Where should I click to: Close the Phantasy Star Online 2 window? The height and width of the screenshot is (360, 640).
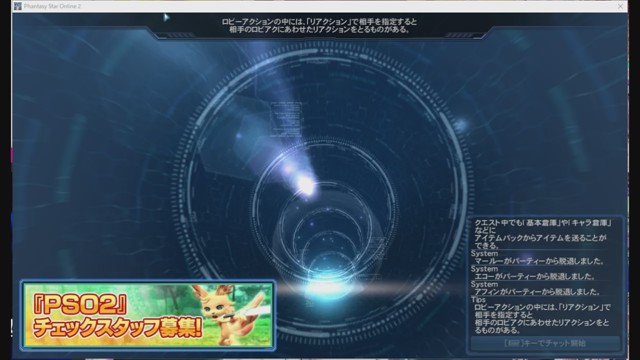coord(620,6)
